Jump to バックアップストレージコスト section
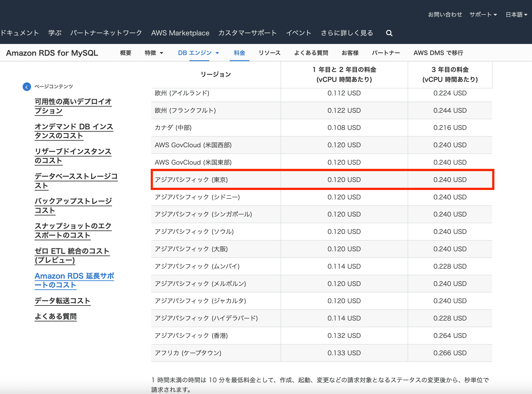Image resolution: width=532 pixels, height=394 pixels. click(73, 206)
